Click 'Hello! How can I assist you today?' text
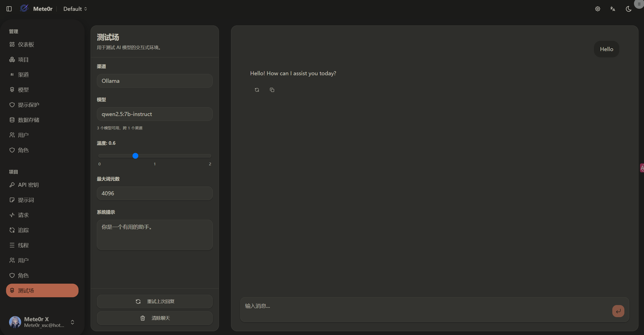This screenshot has height=335, width=644. pos(293,73)
